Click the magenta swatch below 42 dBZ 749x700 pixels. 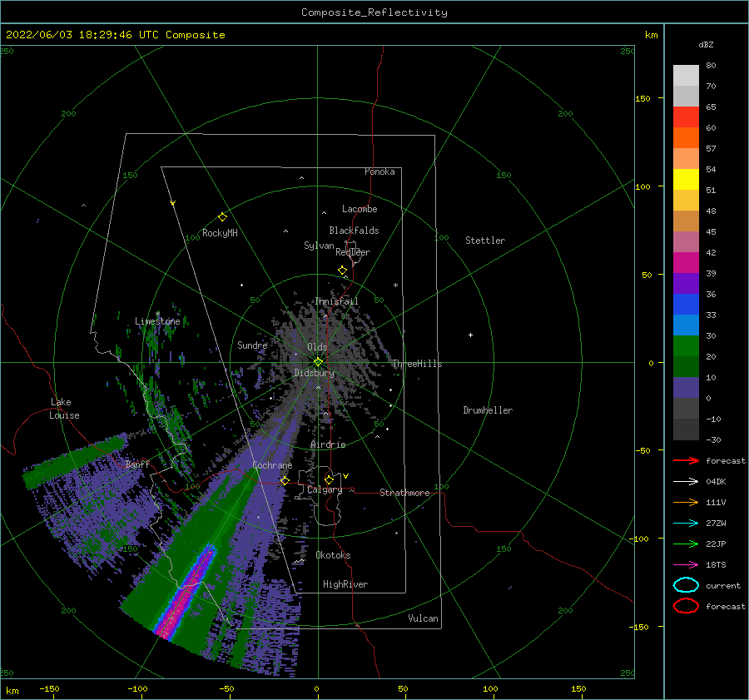coord(686,263)
